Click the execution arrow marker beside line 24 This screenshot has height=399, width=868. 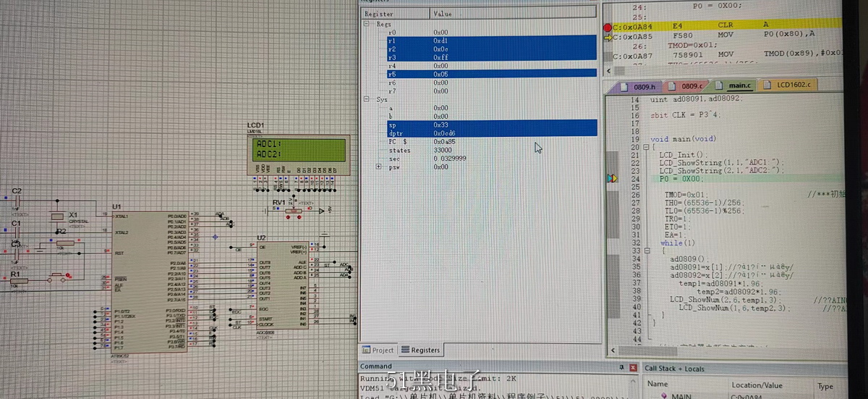613,178
